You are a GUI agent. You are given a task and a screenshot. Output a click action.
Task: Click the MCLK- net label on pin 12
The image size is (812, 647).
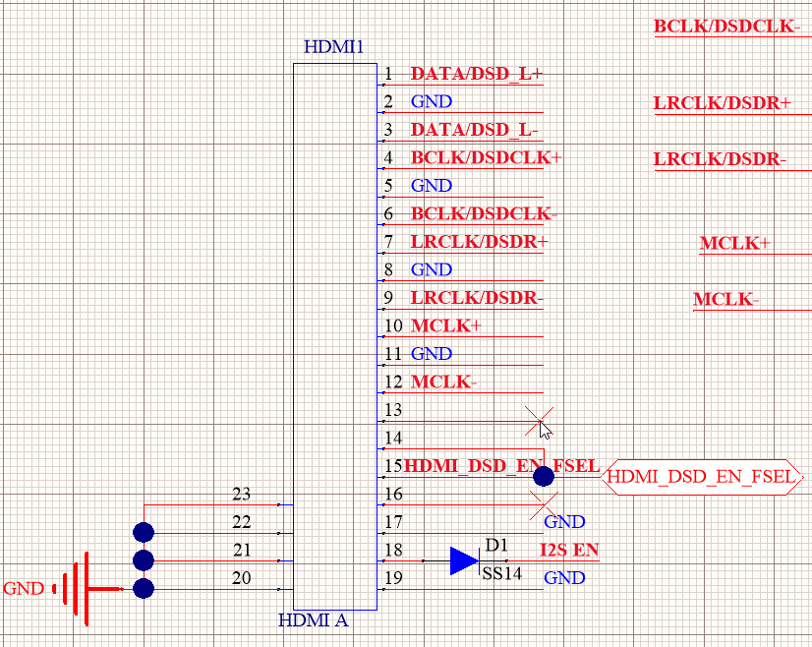(443, 382)
